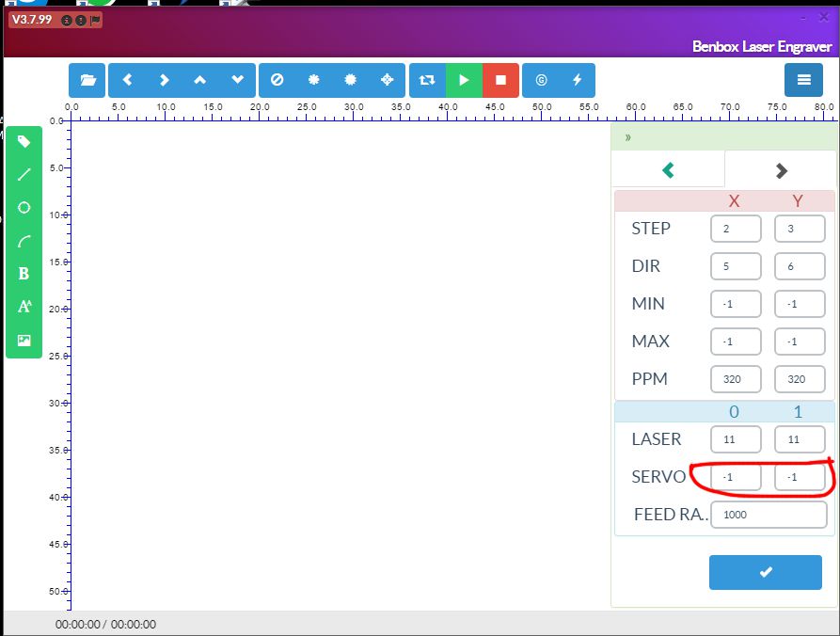The width and height of the screenshot is (840, 636).
Task: Click the second round icon in version badge
Action: click(x=80, y=21)
